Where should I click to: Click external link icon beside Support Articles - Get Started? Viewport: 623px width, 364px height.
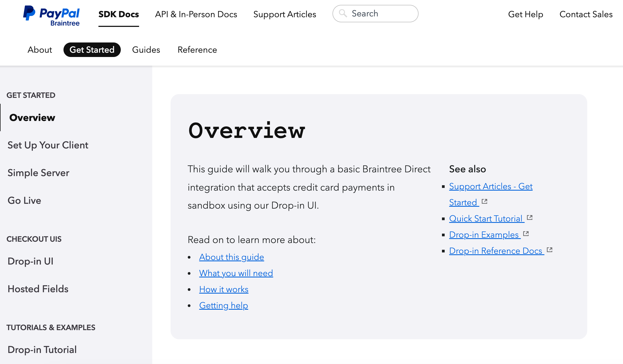pos(485,202)
